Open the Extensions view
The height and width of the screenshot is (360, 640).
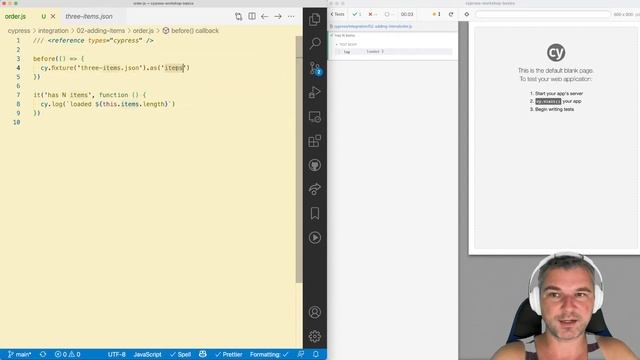pos(314,141)
